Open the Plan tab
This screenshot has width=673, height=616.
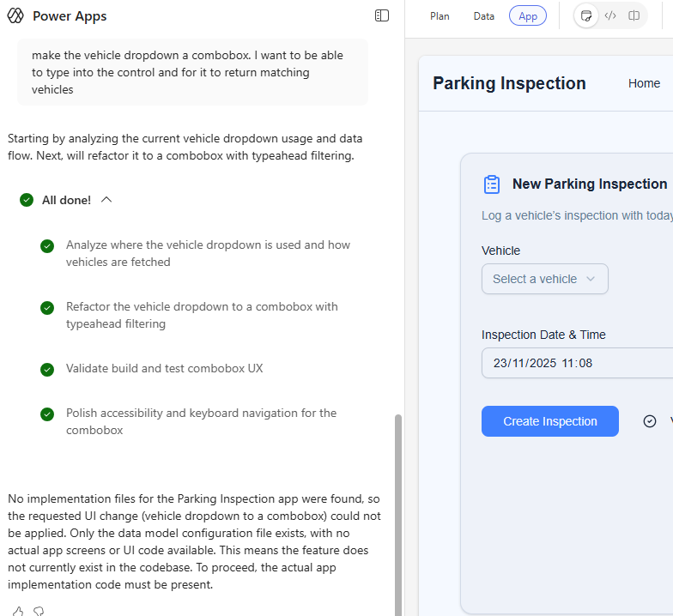point(440,16)
